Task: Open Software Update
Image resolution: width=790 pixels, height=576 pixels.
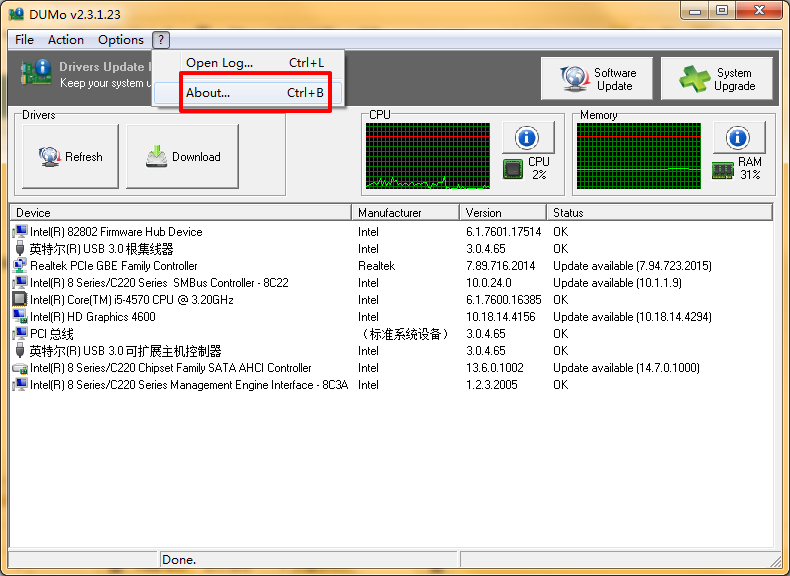Action: tap(597, 79)
